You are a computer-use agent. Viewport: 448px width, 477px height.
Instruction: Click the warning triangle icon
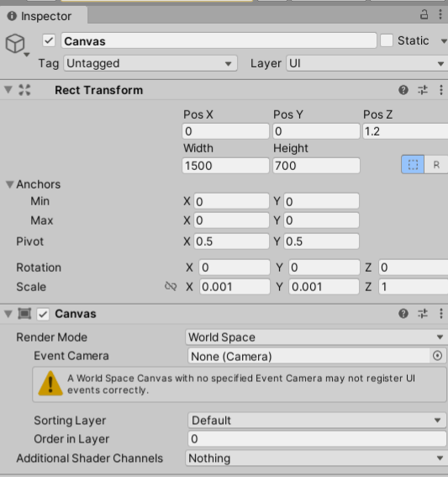[x=50, y=384]
